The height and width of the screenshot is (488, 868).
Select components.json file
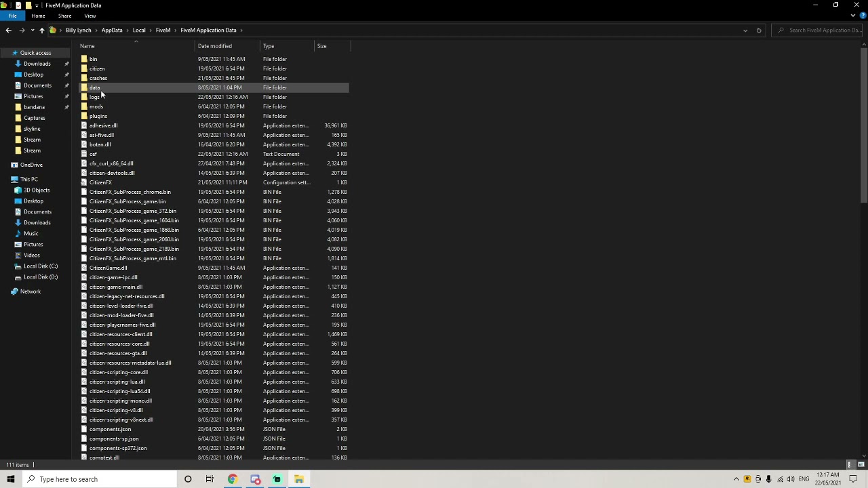pos(110,429)
